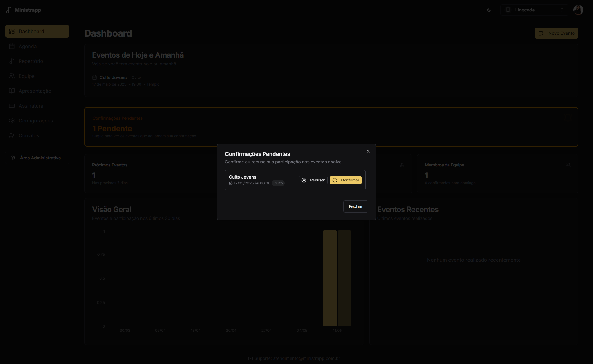This screenshot has height=364, width=593.
Task: Open the Área Administrativa button
Action: click(x=37, y=158)
